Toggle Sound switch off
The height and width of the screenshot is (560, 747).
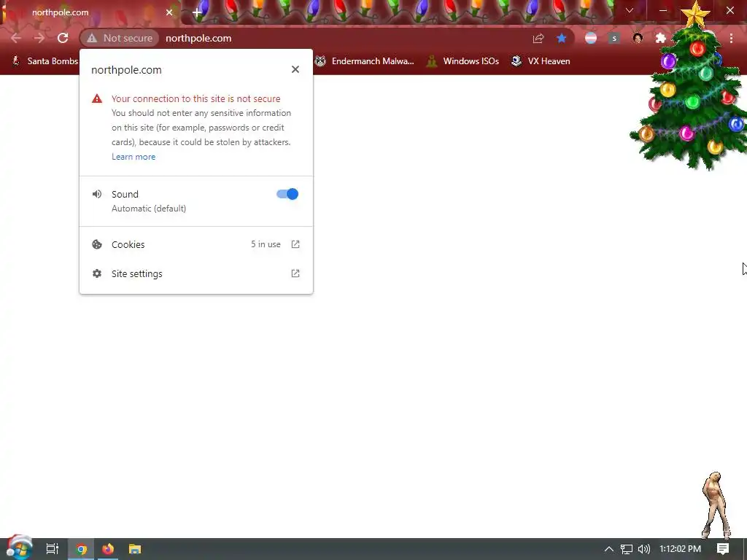(x=287, y=194)
